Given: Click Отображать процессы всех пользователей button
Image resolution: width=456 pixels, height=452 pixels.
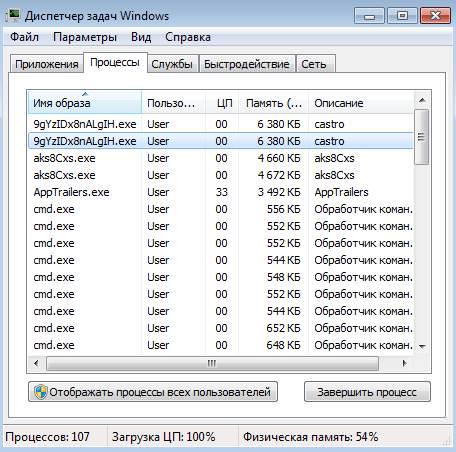Looking at the screenshot, I should point(153,392).
